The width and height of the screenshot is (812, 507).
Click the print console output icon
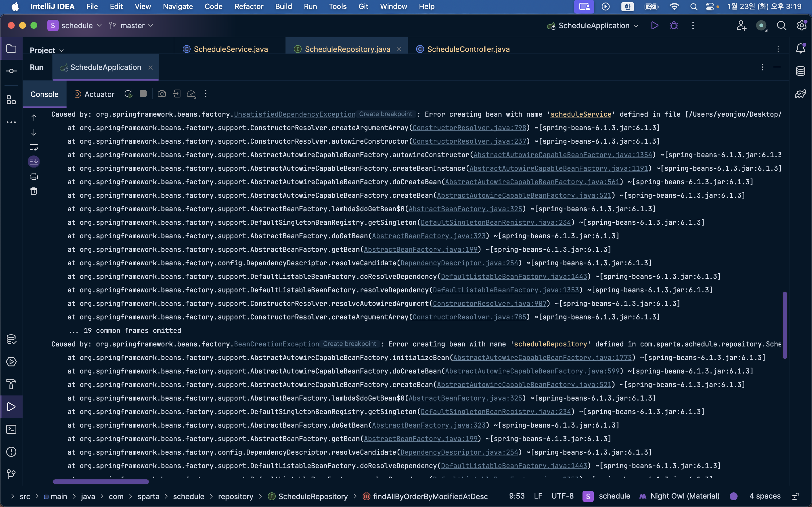34,176
